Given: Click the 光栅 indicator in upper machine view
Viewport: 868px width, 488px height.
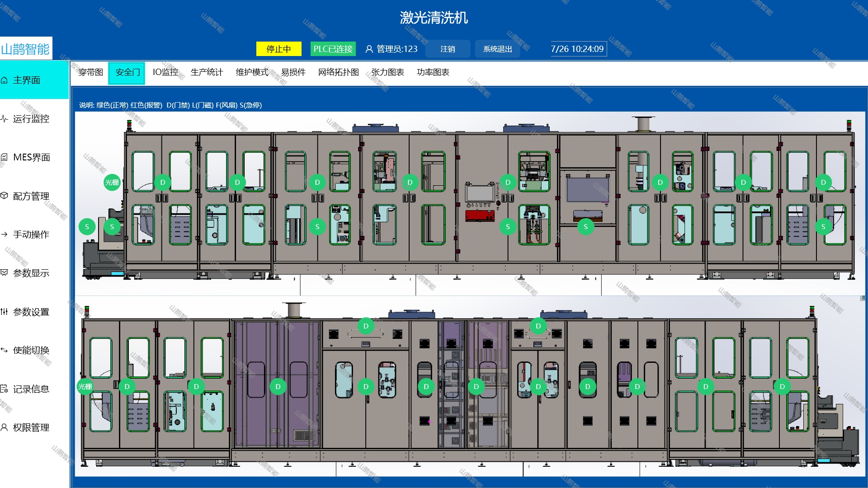Looking at the screenshot, I should [x=112, y=183].
